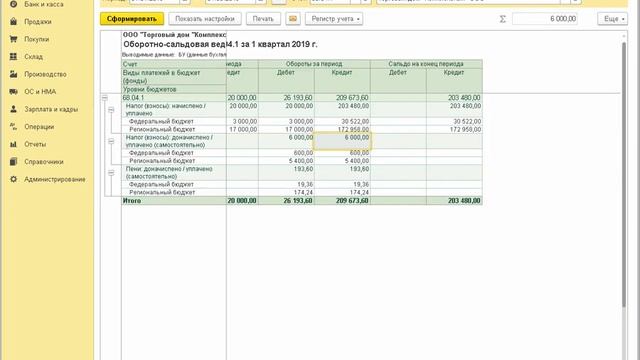Open the Справочники book icon
The height and width of the screenshot is (360, 640).
13,162
